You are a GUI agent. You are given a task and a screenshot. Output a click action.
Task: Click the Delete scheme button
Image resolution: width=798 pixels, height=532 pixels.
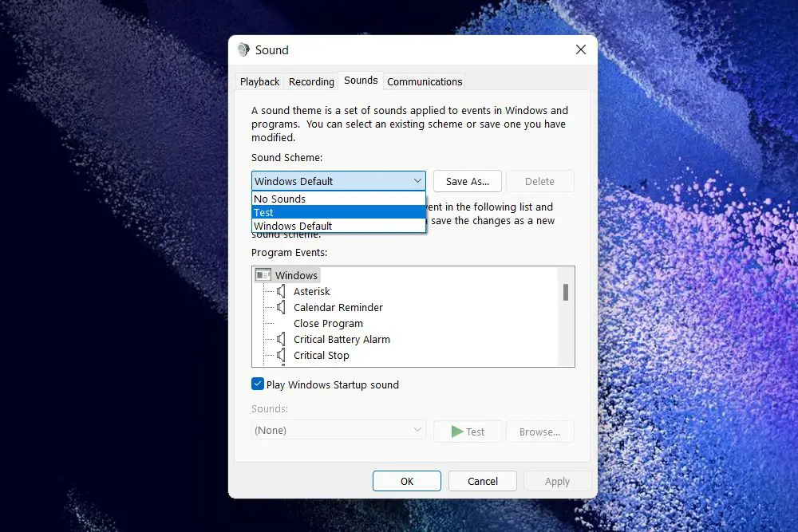click(539, 181)
